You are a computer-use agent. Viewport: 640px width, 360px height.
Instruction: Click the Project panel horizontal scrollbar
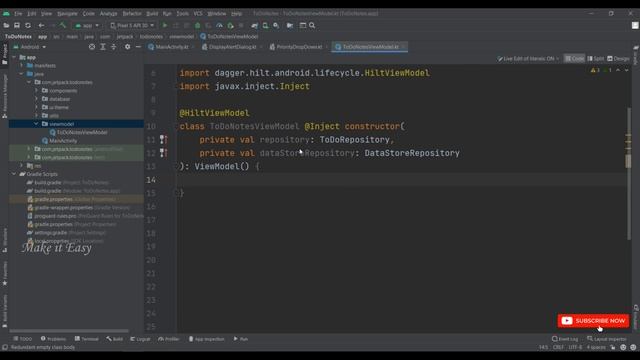point(69,331)
